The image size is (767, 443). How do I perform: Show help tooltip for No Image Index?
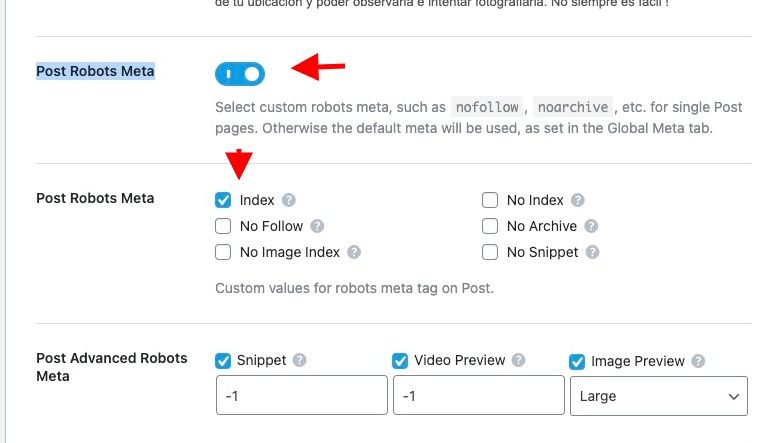tap(354, 252)
